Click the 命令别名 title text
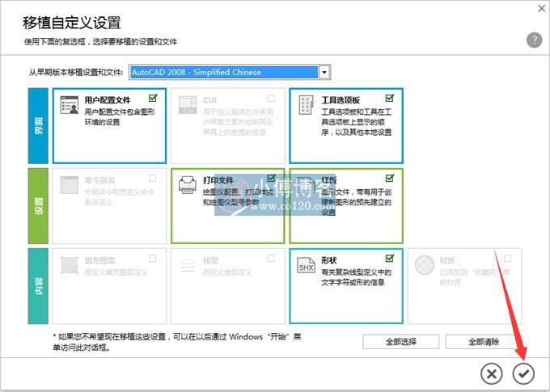This screenshot has width=550, height=392. coord(99,180)
